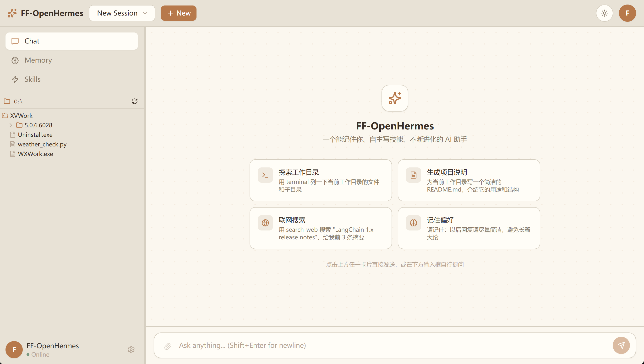Click the C:\ working directory path
The width and height of the screenshot is (644, 364).
[18, 102]
